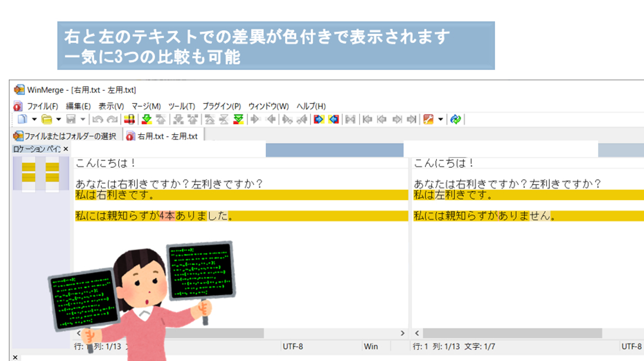Click the Undo toolbar icon
644x361 pixels.
[97, 119]
